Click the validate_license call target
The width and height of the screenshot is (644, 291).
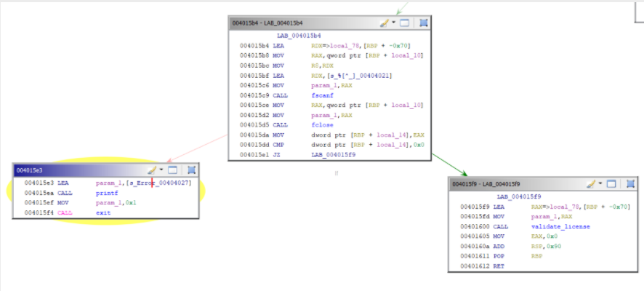tap(560, 226)
